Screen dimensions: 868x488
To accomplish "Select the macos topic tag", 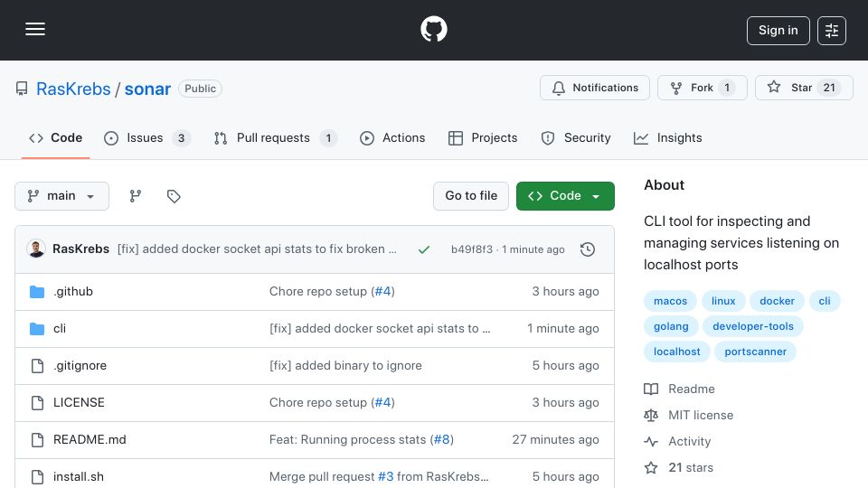I will (x=670, y=301).
